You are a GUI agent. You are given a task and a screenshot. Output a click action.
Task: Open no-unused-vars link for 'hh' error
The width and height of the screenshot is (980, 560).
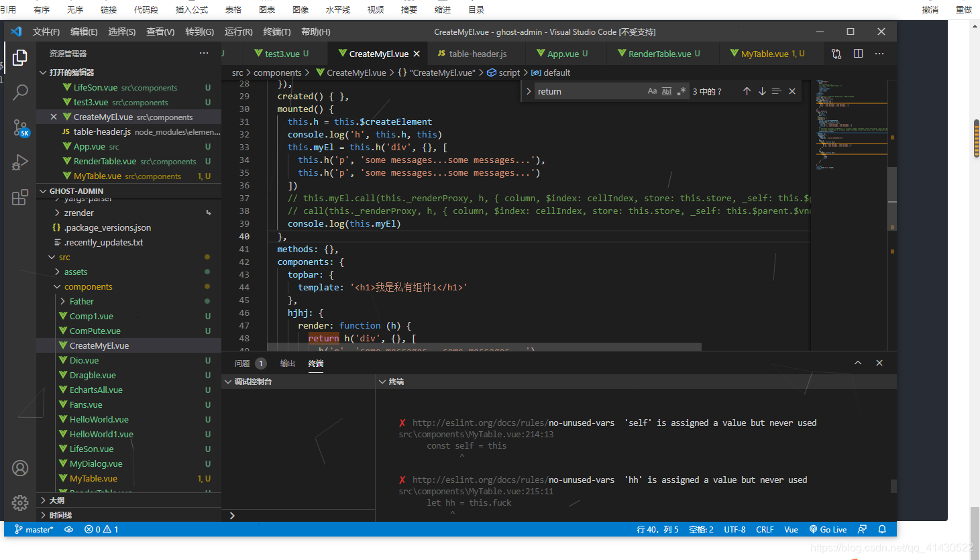tap(513, 480)
